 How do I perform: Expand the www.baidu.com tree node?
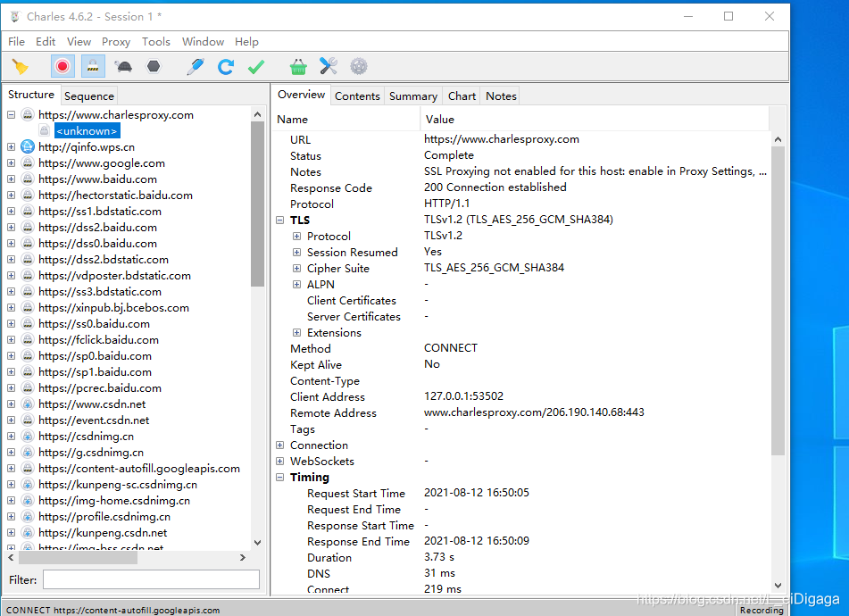pyautogui.click(x=11, y=179)
